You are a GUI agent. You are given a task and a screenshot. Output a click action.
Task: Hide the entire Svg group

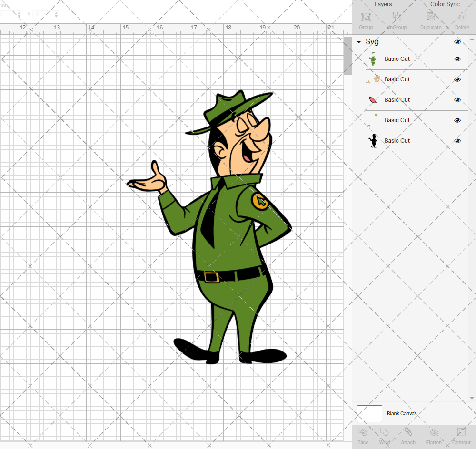coord(457,42)
